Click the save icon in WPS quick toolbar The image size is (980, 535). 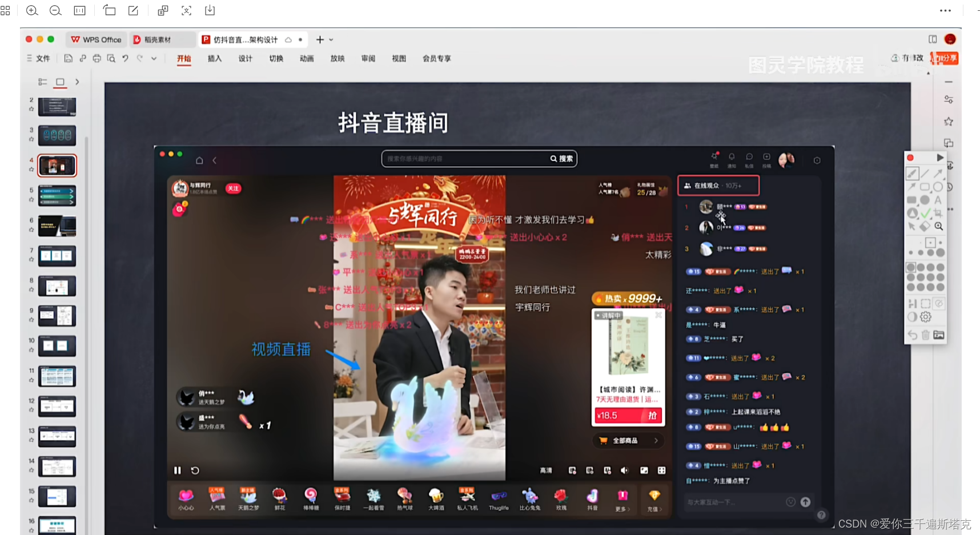pyautogui.click(x=68, y=58)
